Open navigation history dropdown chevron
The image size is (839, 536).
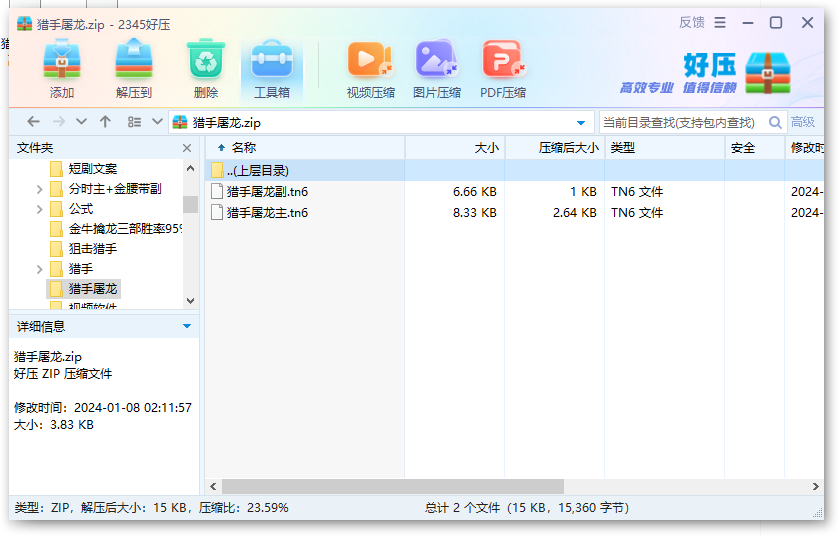81,122
